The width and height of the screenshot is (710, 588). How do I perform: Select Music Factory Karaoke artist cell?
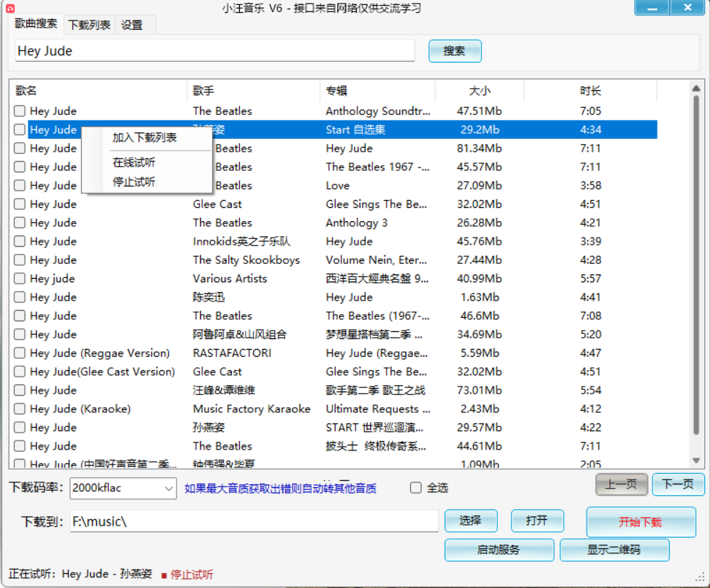252,409
